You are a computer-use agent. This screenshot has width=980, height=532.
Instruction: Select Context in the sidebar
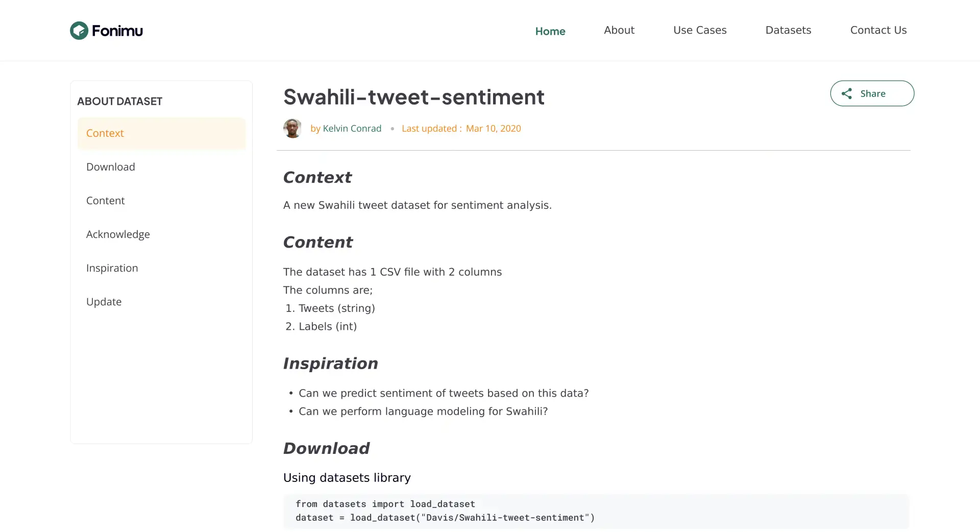point(105,133)
